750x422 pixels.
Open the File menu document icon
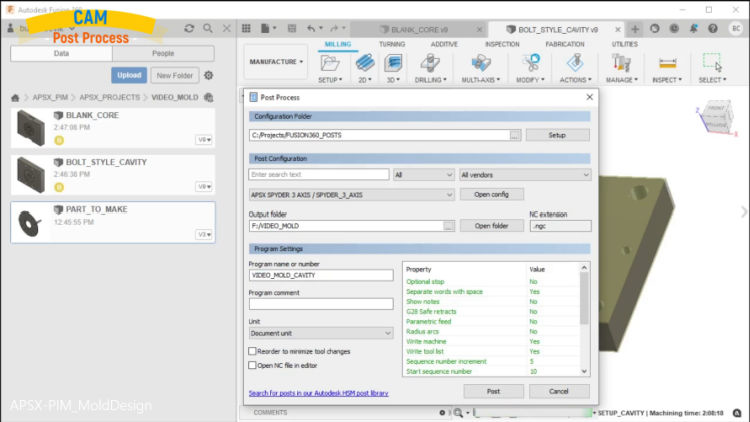265,29
